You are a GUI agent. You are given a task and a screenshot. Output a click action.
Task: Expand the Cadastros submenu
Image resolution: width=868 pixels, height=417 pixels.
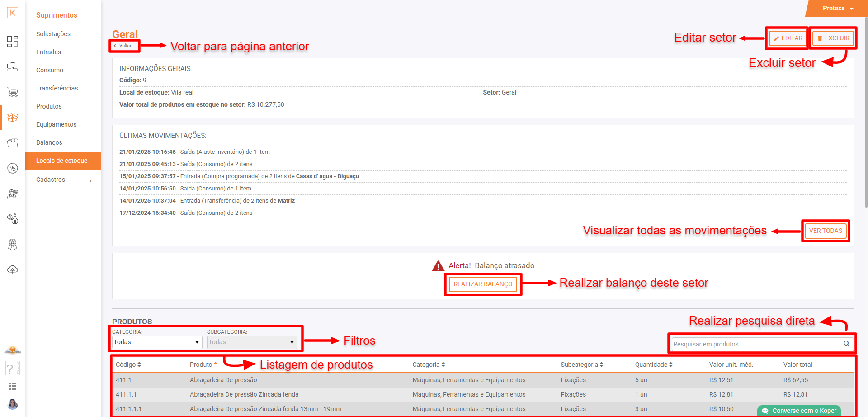point(63,180)
